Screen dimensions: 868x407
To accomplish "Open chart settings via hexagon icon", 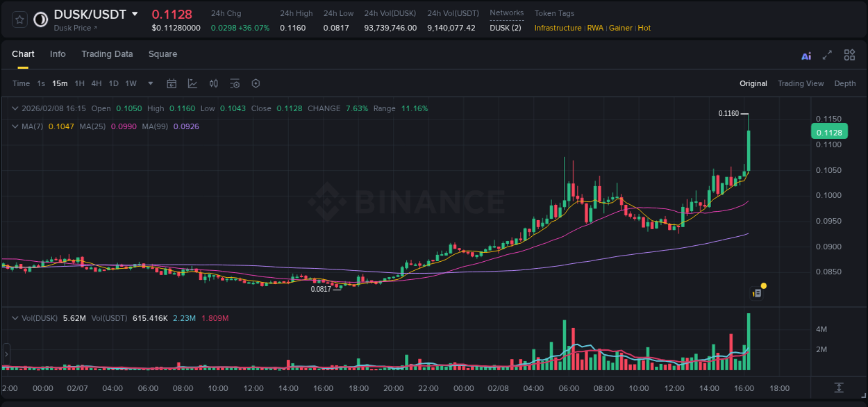I will pos(256,83).
